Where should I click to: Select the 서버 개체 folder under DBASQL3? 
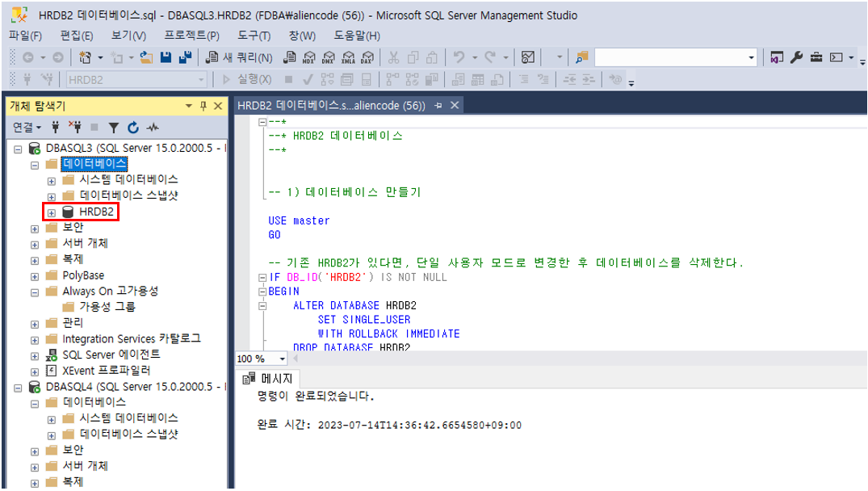86,243
